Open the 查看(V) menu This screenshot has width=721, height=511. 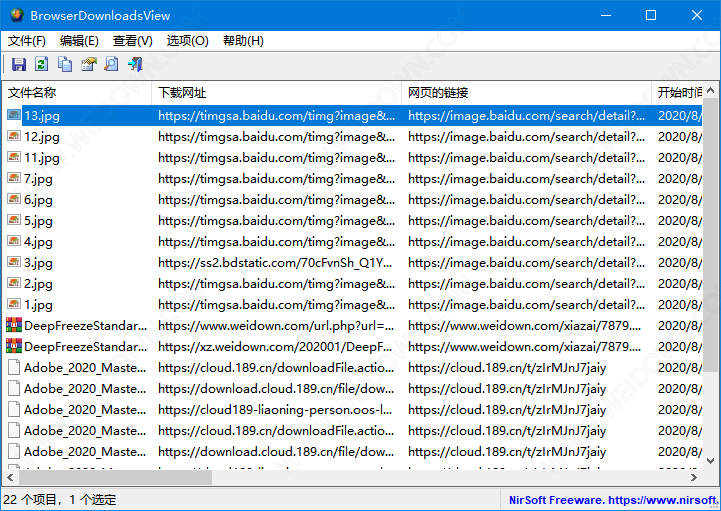click(x=133, y=41)
